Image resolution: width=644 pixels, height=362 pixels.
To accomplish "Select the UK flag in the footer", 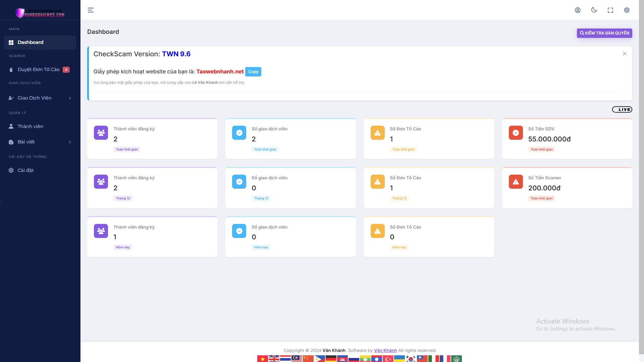I will tap(274, 358).
